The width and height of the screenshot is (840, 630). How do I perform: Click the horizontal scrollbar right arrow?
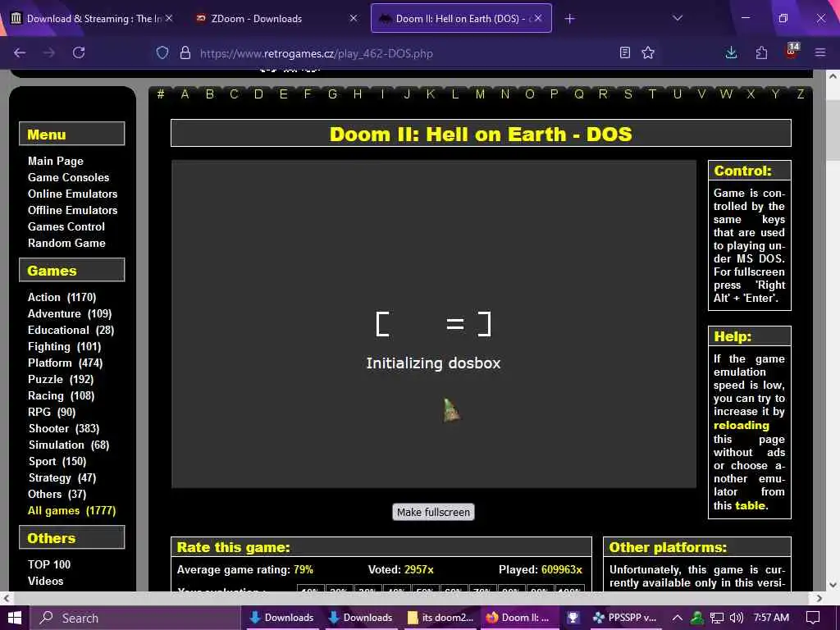[819, 598]
